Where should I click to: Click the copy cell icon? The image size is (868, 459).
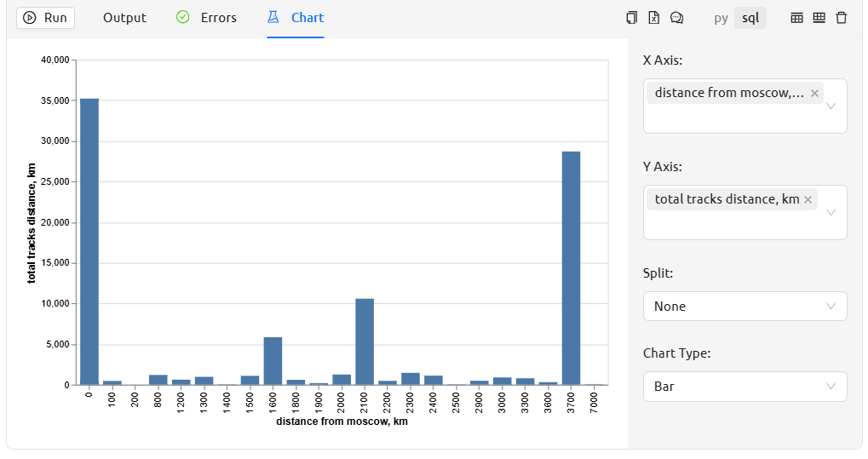pos(631,18)
